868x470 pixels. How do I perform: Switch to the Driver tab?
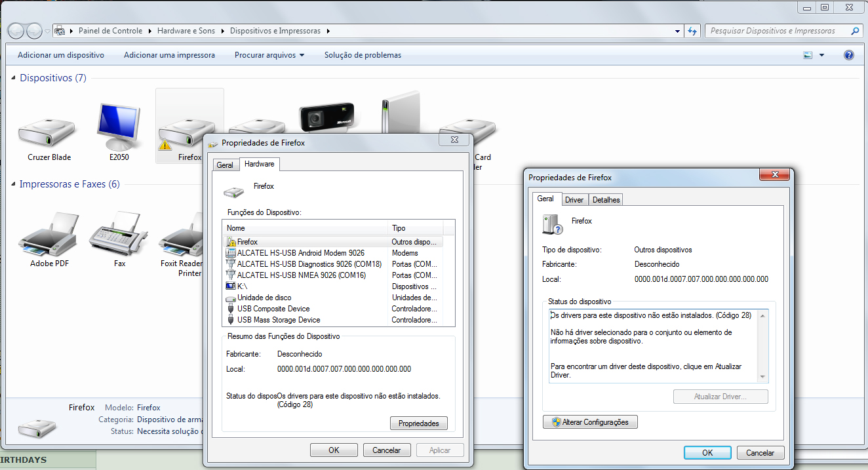[574, 200]
